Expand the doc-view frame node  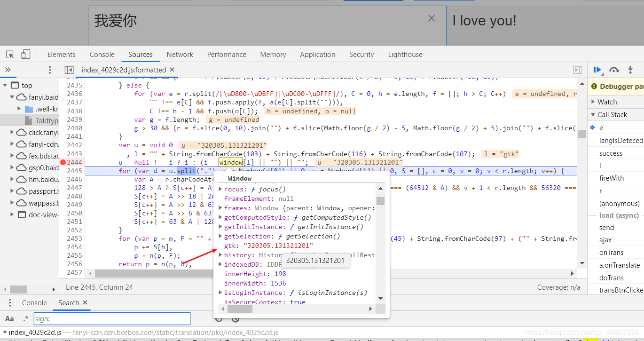(12, 215)
